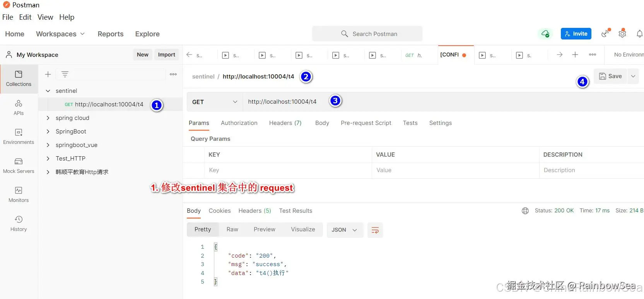
Task: Click the Invite button
Action: [576, 34]
